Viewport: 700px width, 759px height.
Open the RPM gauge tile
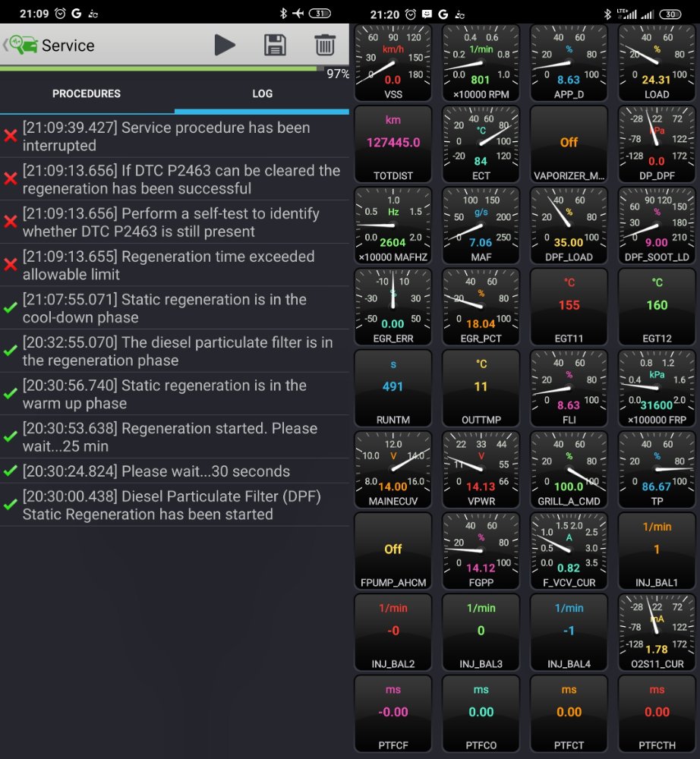[481, 63]
